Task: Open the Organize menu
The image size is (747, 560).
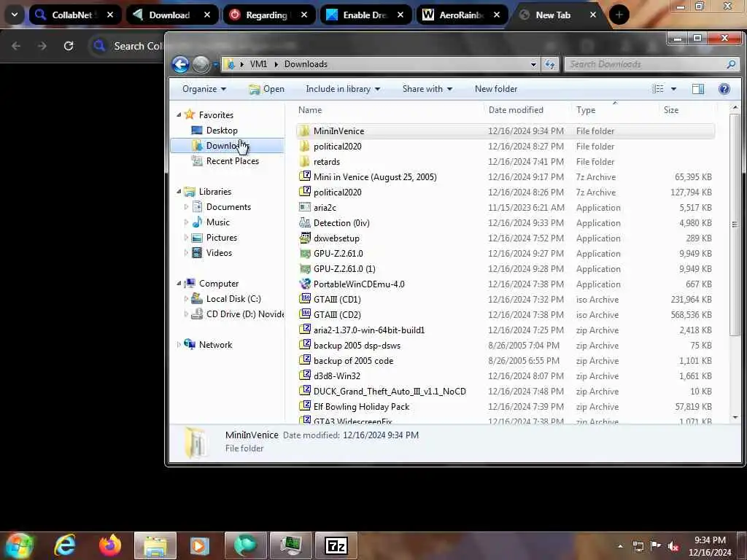Action: coord(204,89)
